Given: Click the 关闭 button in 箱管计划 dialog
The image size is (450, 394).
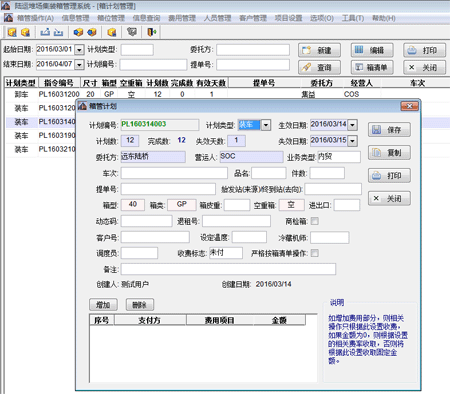Looking at the screenshot, I should [x=389, y=198].
